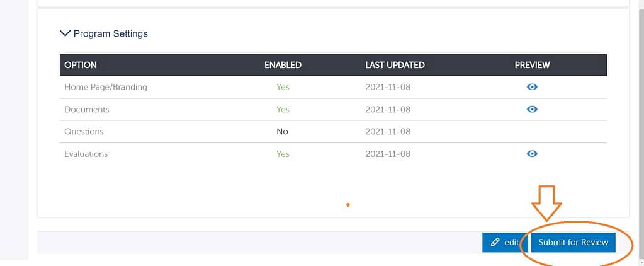Select the ENABLED column header
The image size is (644, 266).
[283, 65]
